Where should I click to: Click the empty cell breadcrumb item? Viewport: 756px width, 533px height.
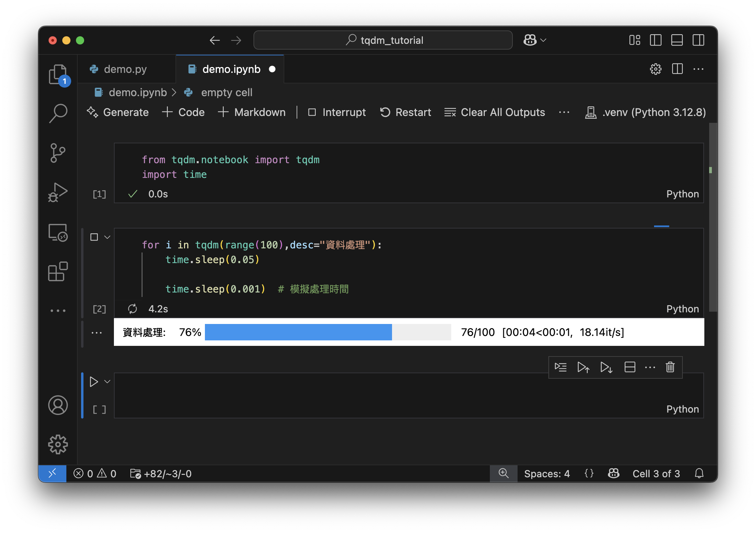pyautogui.click(x=226, y=92)
